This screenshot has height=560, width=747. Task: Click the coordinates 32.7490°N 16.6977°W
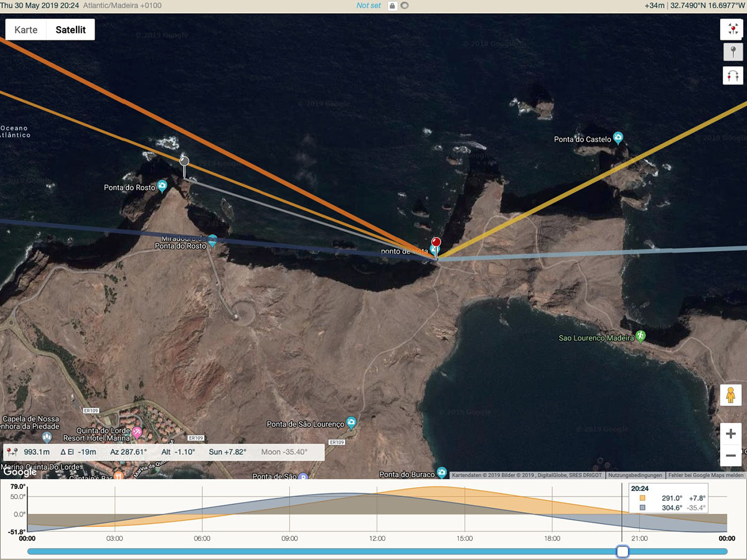[x=707, y=6]
